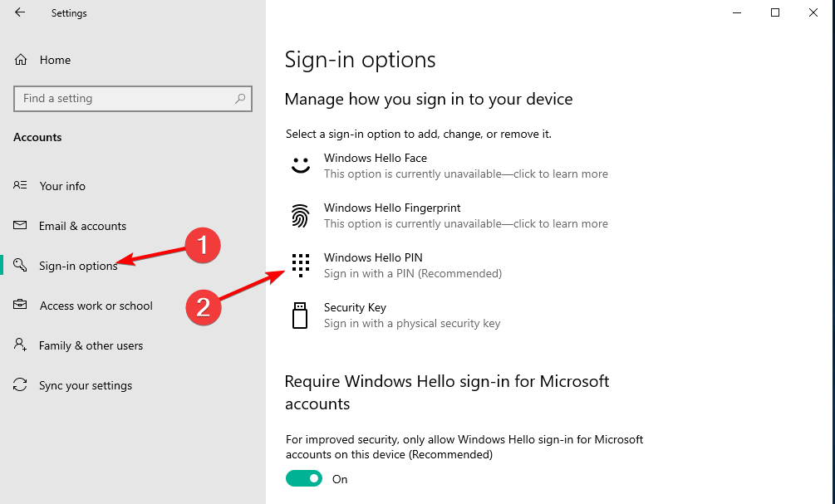Image resolution: width=835 pixels, height=504 pixels.
Task: Click the Windows Hello PIN keypad icon
Action: (x=300, y=265)
